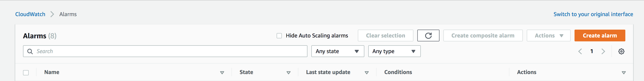Sort by Name column arrow
The image size is (644, 81).
pos(222,73)
